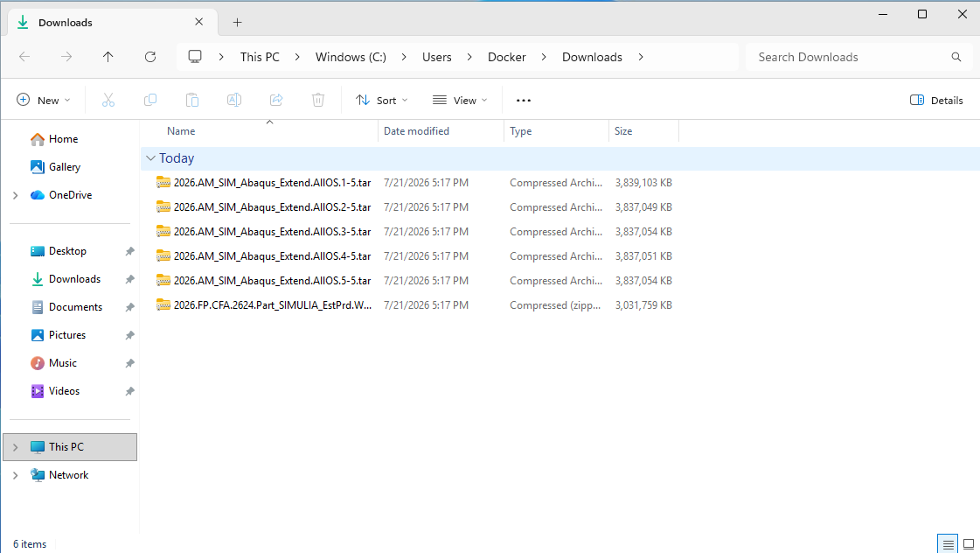Click the pin icon beside Music
980x553 pixels.
[x=129, y=363]
